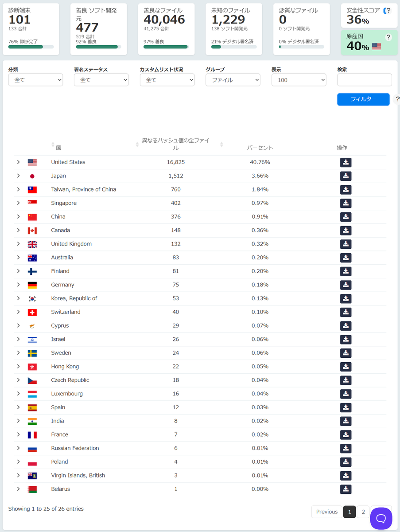The height and width of the screenshot is (532, 400).
Task: Expand the Singapore row
Action: click(18, 203)
